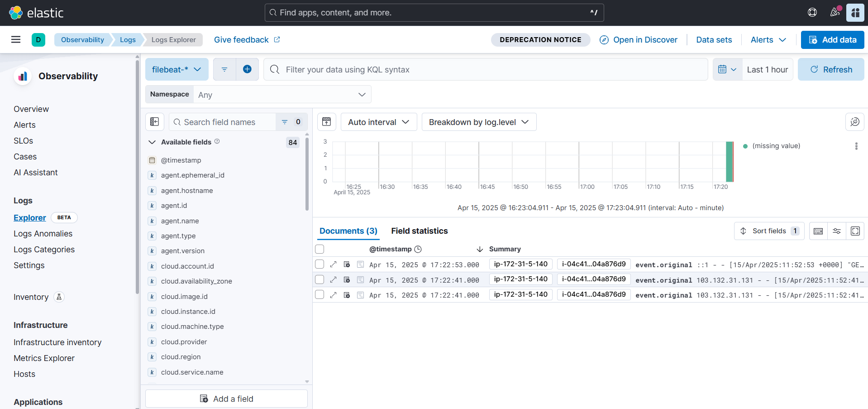Open the Breakdown by log.level dropdown
The height and width of the screenshot is (409, 868).
pos(478,122)
